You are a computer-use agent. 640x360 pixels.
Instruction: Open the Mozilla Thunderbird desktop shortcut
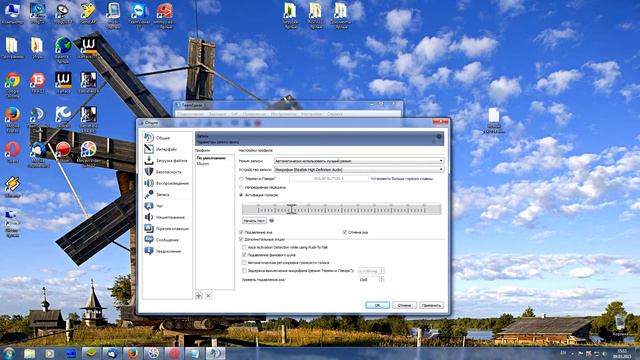tap(38, 154)
